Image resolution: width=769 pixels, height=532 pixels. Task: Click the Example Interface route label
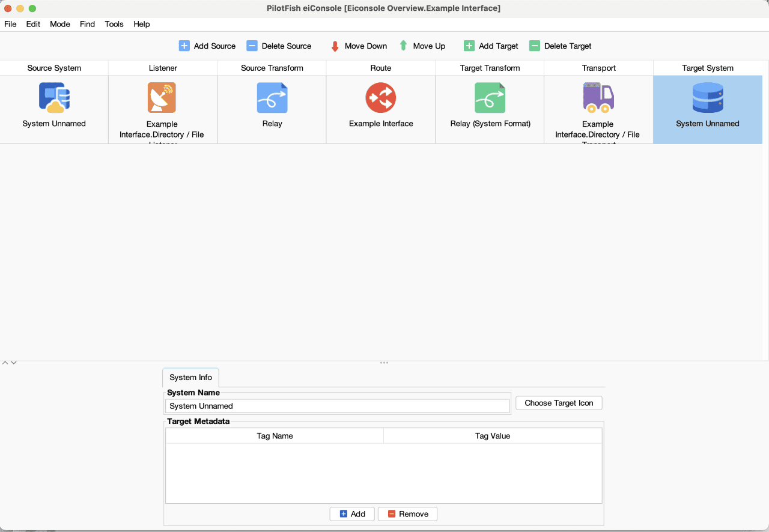click(x=381, y=124)
